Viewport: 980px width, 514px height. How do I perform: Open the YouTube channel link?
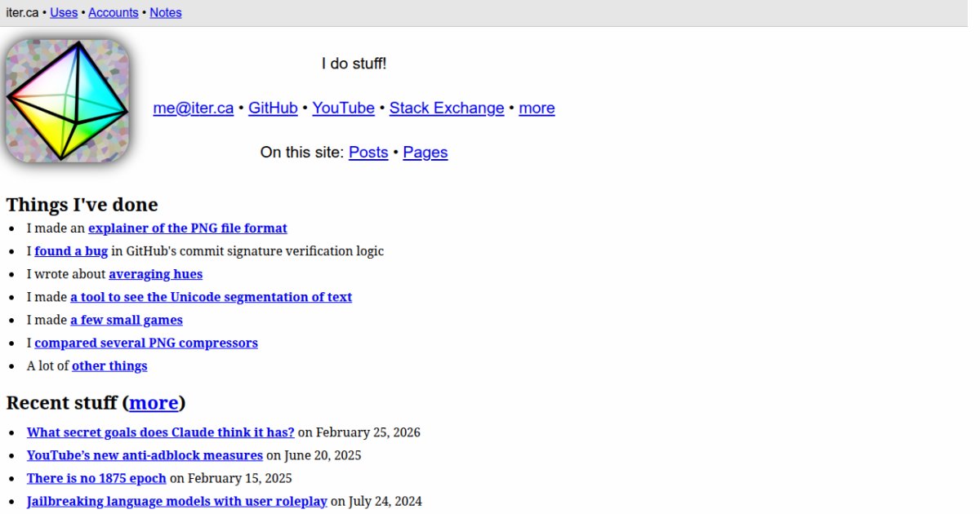pyautogui.click(x=343, y=109)
